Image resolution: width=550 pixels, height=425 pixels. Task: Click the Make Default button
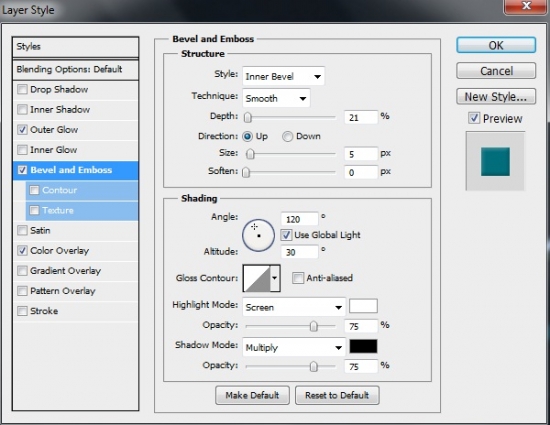tap(252, 396)
